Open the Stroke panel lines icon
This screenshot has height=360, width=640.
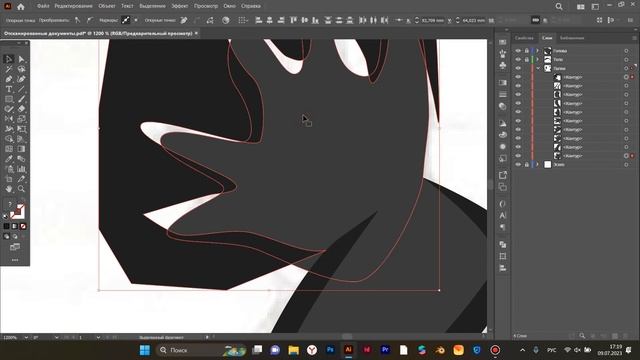(502, 94)
